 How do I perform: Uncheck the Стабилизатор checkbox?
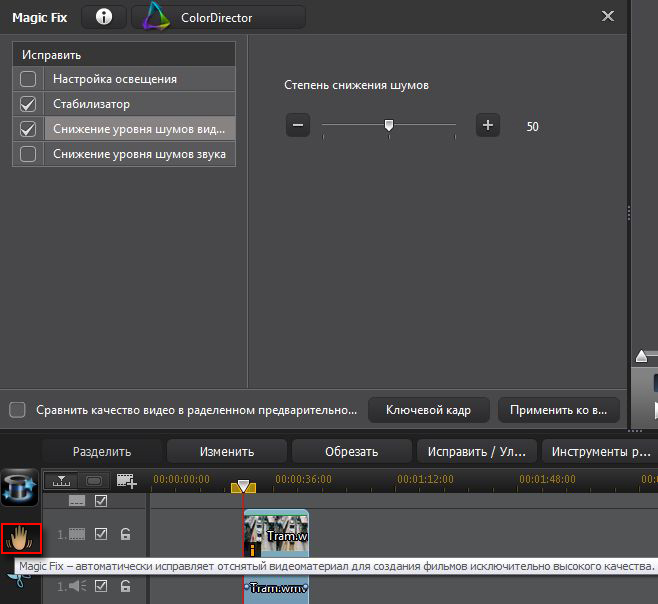28,104
